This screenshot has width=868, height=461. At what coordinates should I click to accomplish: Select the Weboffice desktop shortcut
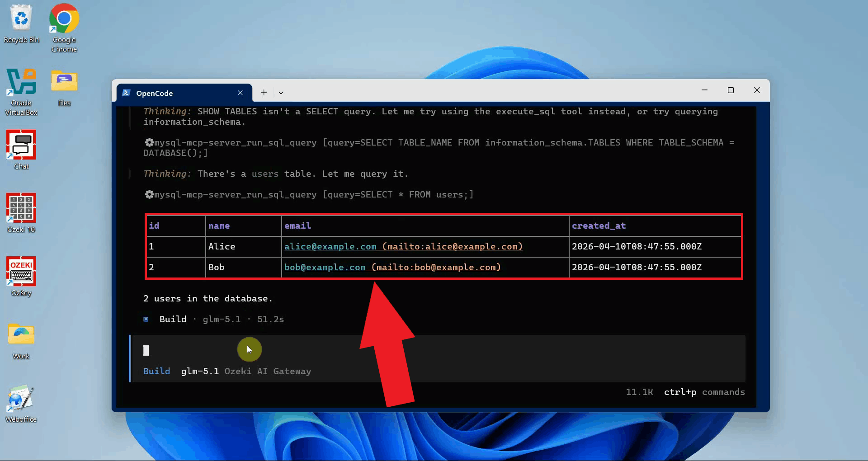point(21,404)
